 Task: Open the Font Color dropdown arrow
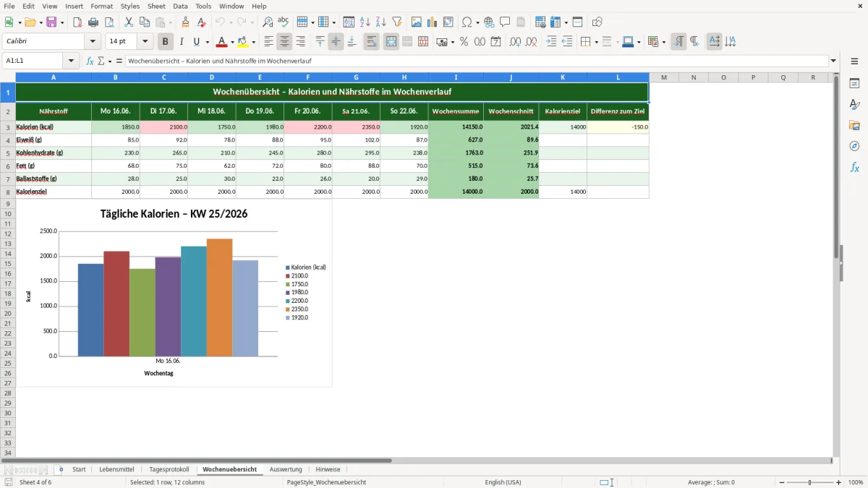pyautogui.click(x=231, y=42)
